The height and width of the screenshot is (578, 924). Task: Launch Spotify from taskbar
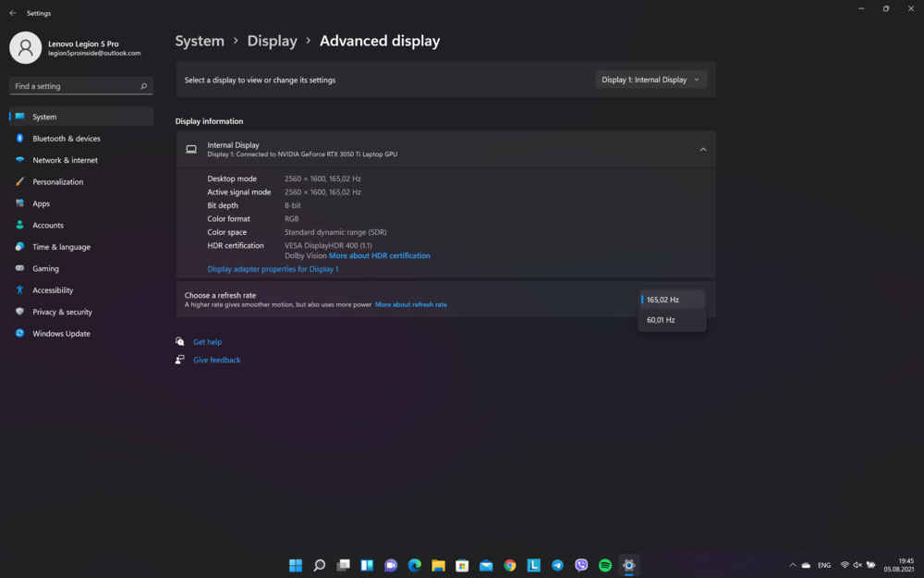(605, 566)
